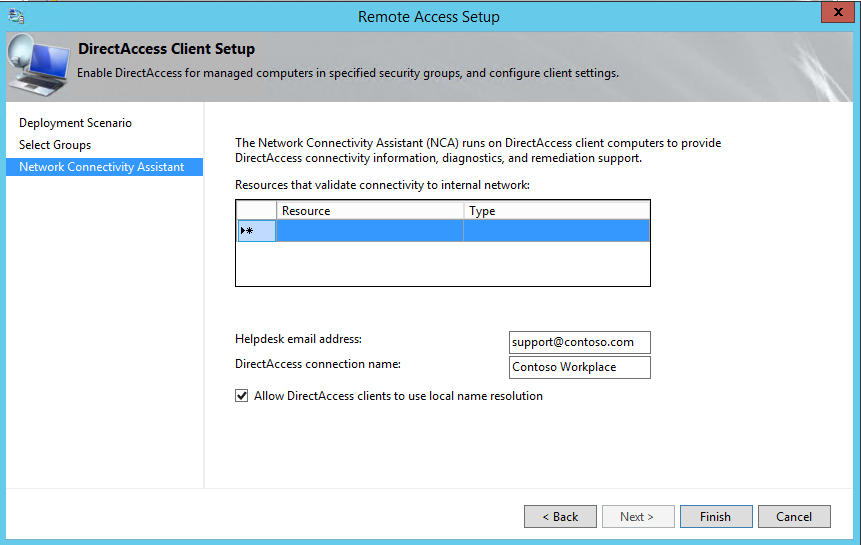Finish the DirectAccess Client Setup wizard
Image resolution: width=861 pixels, height=545 pixels.
tap(716, 516)
